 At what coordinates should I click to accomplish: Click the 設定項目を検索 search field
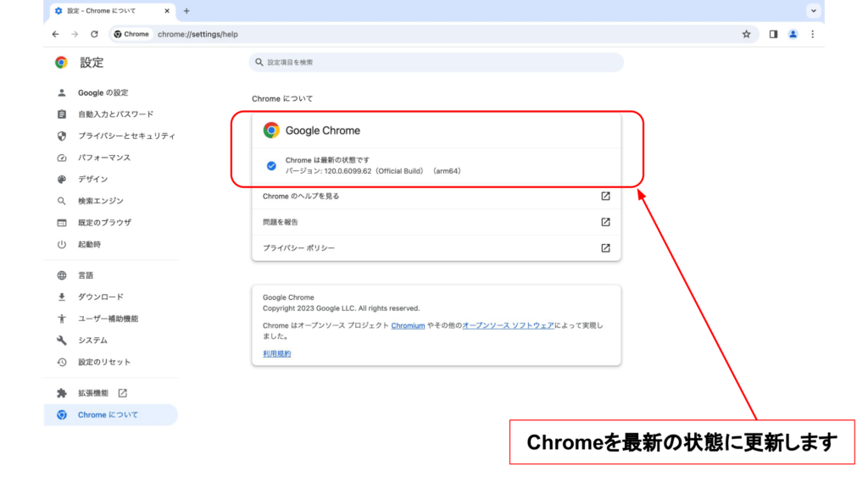437,63
